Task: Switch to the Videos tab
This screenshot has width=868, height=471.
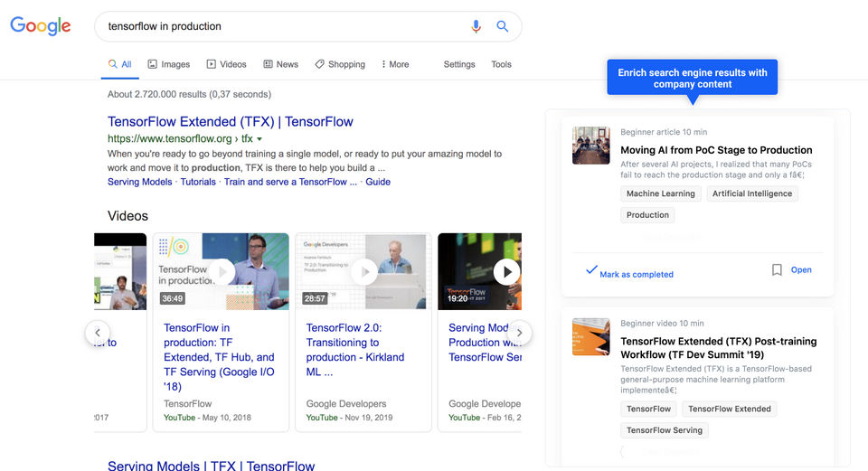Action: click(x=226, y=64)
